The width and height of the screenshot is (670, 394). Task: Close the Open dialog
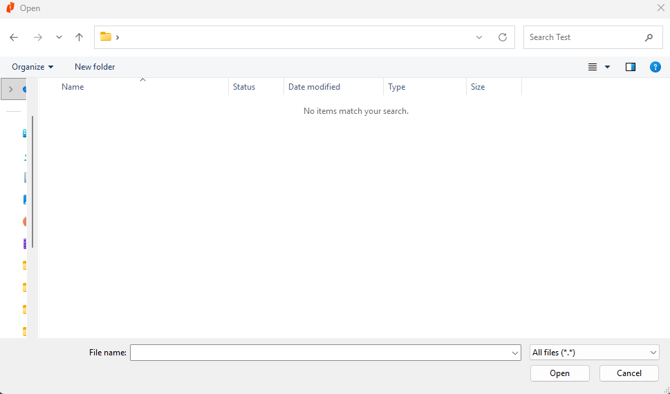pos(661,8)
